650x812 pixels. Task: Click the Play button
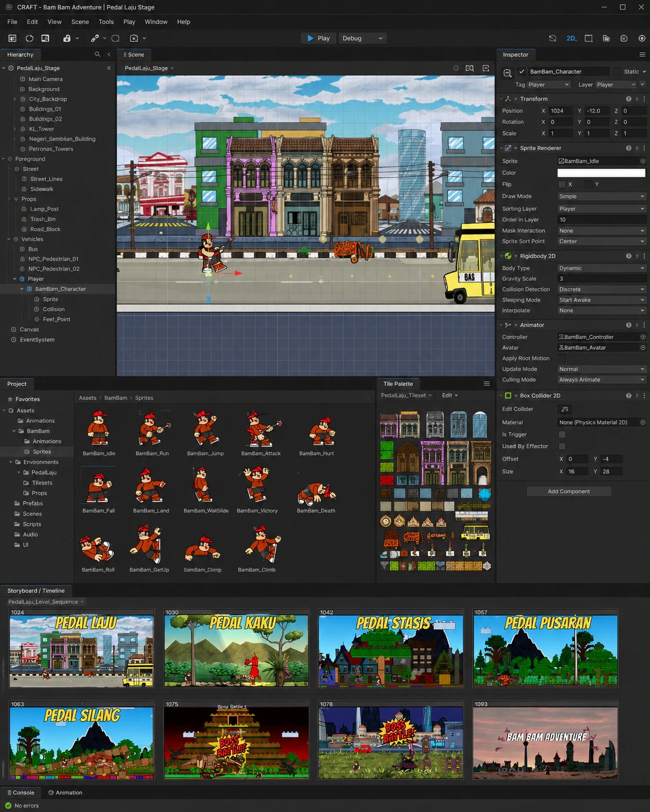click(x=319, y=38)
